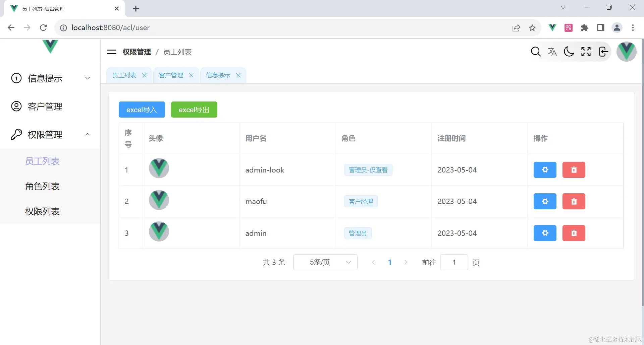Toggle the sidebar hamburger menu icon

point(112,52)
